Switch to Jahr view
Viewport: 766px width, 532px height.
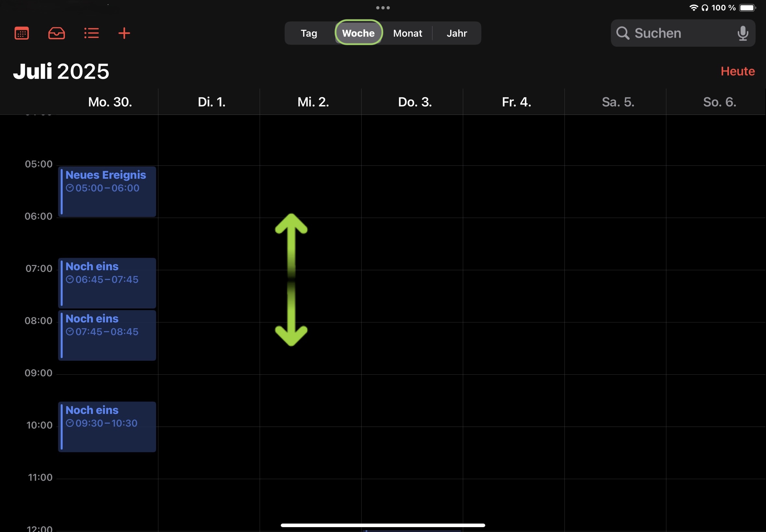click(x=457, y=33)
